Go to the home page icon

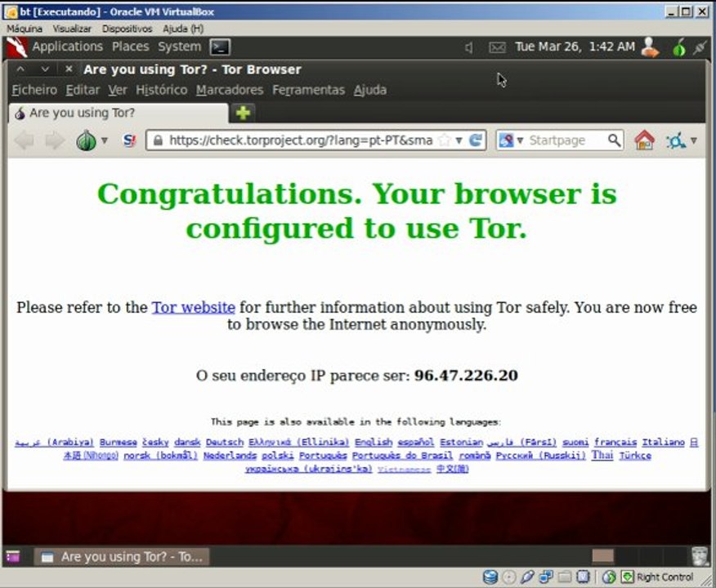(x=644, y=140)
